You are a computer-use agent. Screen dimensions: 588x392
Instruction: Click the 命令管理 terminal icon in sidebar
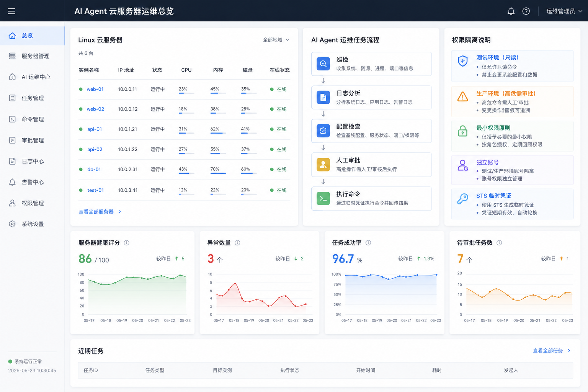[x=12, y=119]
